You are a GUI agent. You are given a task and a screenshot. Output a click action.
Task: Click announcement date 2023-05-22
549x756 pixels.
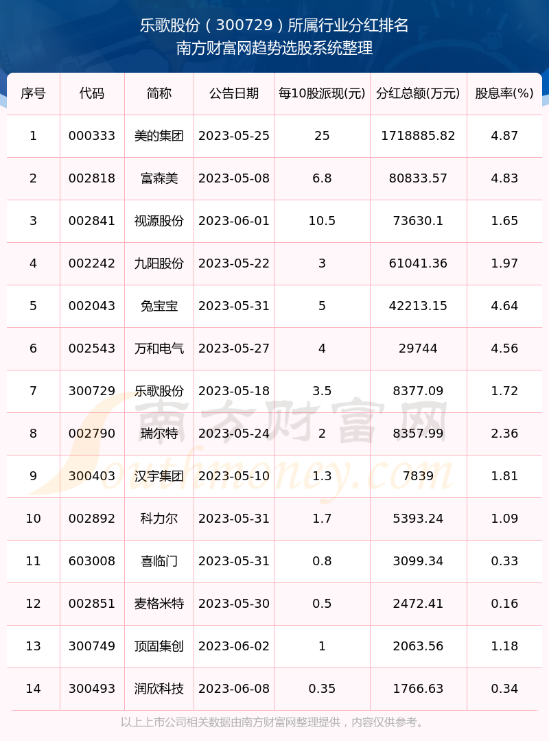click(234, 263)
